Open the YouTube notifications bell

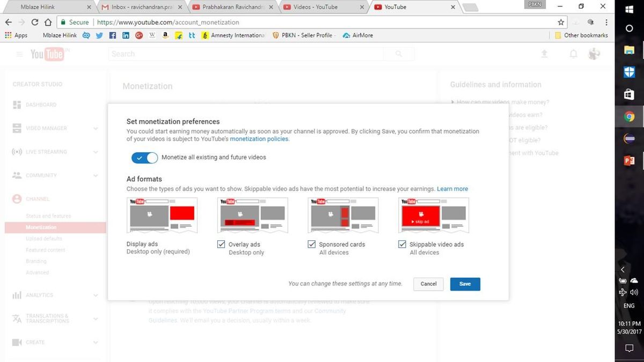[573, 54]
